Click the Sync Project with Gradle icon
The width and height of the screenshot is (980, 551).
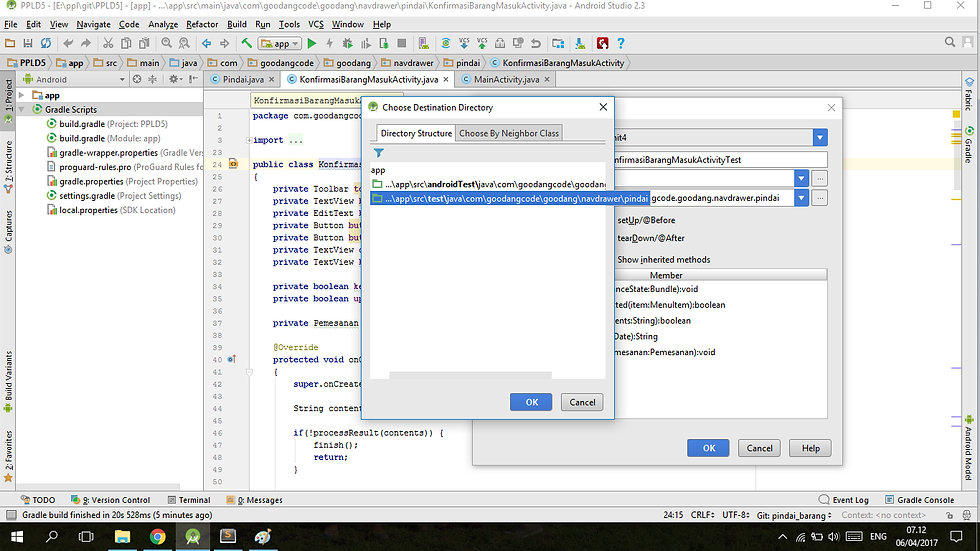pos(446,43)
